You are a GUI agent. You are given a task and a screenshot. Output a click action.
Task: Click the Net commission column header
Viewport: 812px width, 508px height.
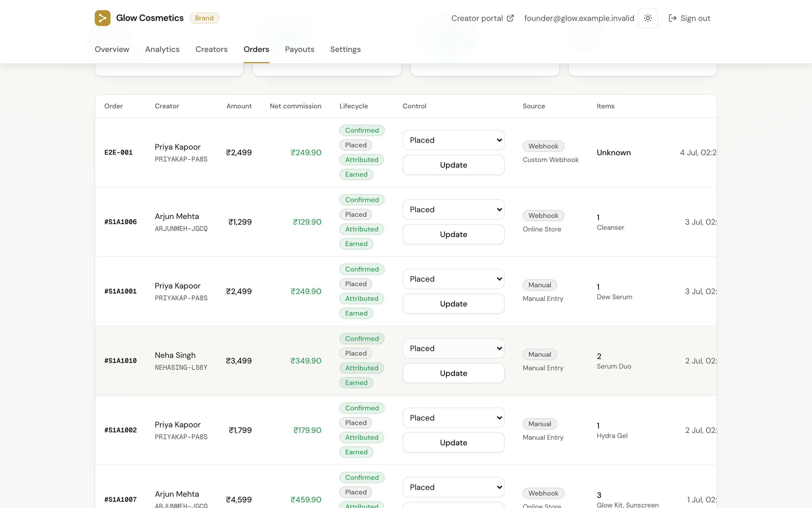click(x=295, y=106)
